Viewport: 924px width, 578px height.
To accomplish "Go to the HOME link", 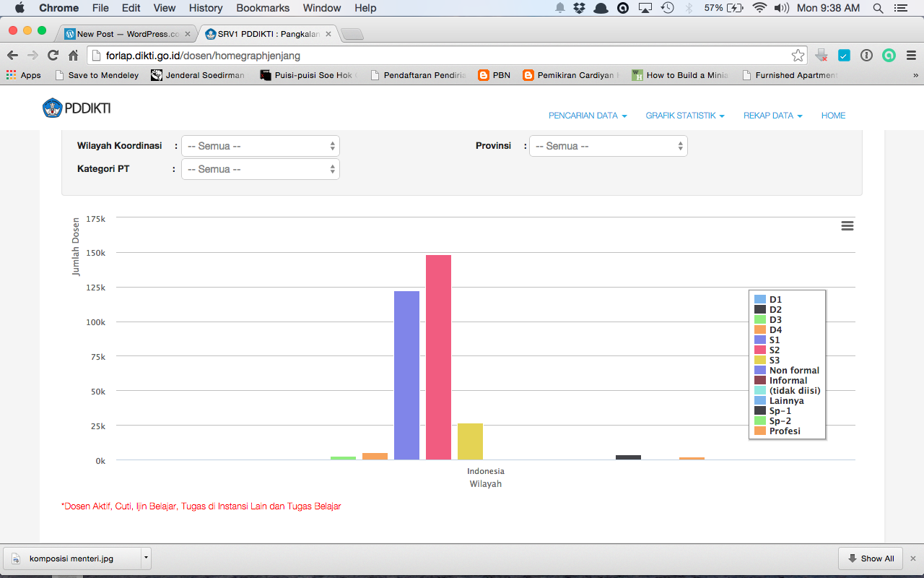I will point(833,116).
